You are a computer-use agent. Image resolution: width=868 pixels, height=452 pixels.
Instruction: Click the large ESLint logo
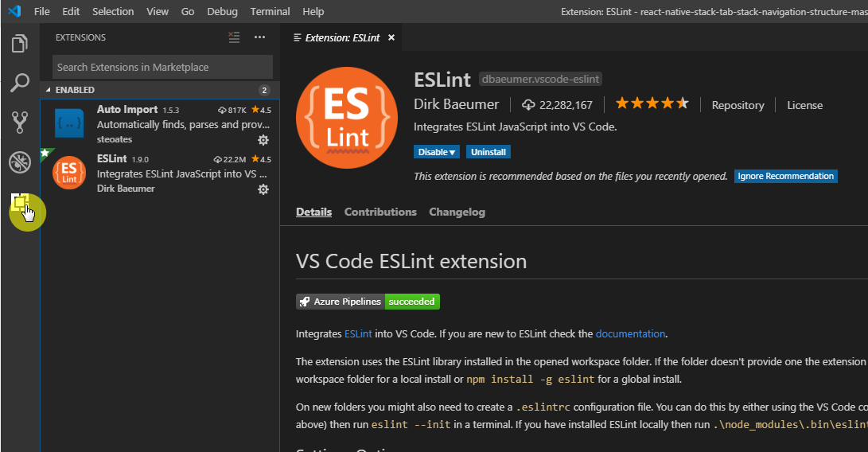point(347,118)
